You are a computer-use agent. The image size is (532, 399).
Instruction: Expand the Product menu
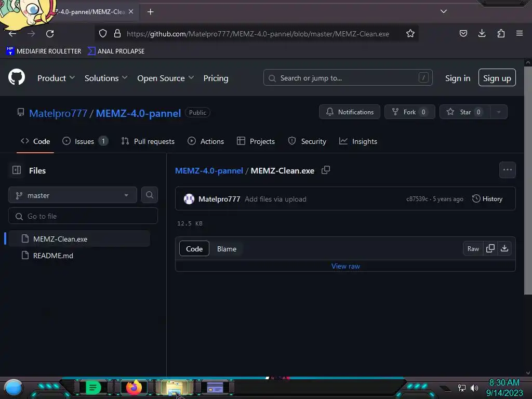pyautogui.click(x=56, y=78)
